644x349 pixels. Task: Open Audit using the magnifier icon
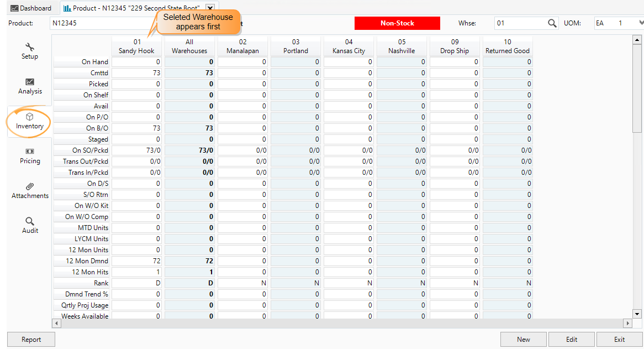click(x=29, y=221)
